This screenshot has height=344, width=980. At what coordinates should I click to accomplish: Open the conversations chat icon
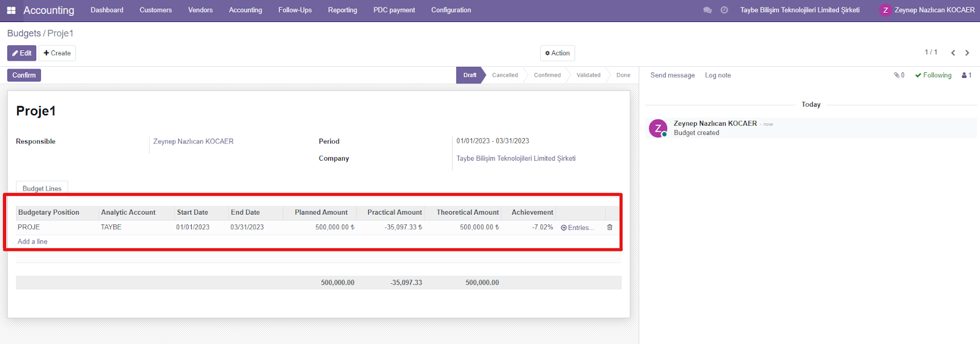707,10
